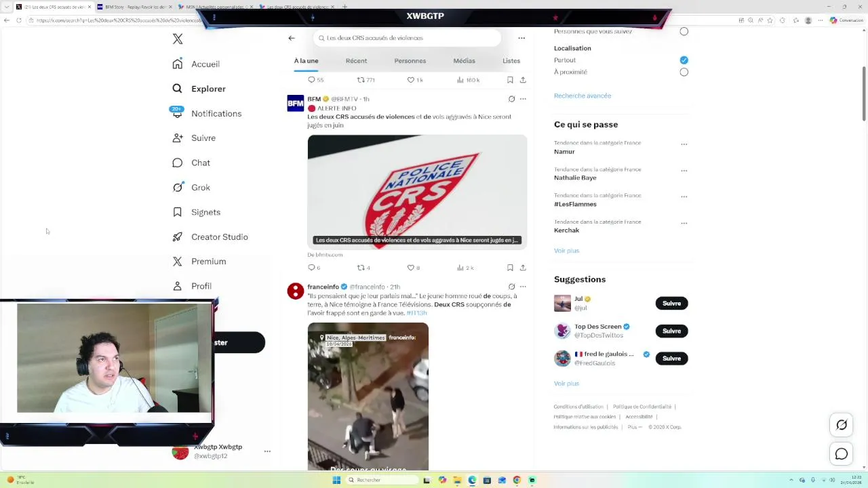Click reply icon with 55 replies

(x=312, y=80)
